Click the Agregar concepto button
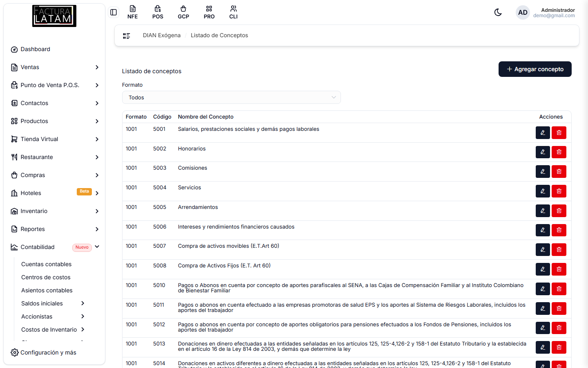Image resolution: width=588 pixels, height=368 pixels. (535, 69)
